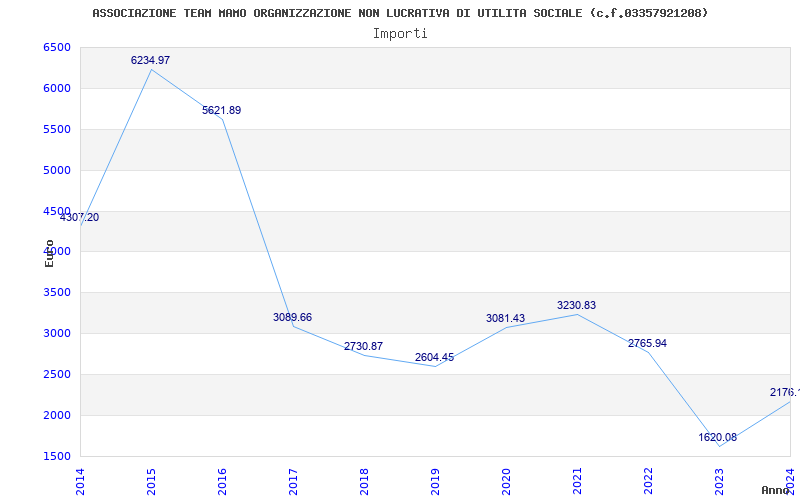This screenshot has height=500, width=800.
Task: Click the 2021 x-axis year label
Action: click(577, 482)
